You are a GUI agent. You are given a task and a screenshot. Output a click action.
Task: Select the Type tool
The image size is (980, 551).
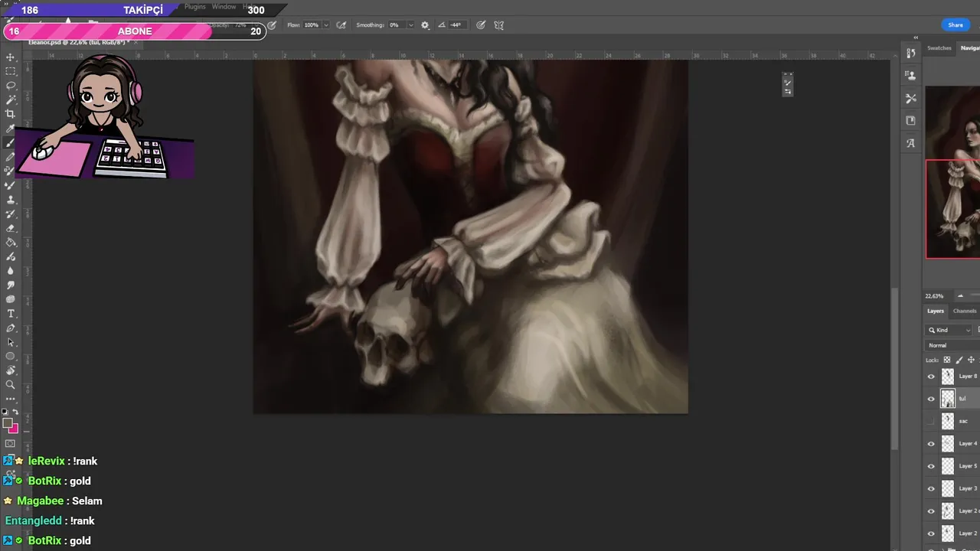11,314
